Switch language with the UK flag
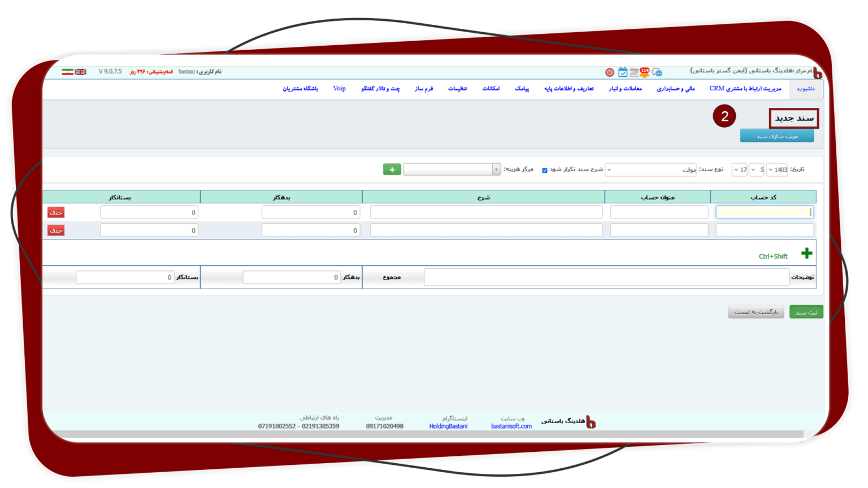The height and width of the screenshot is (488, 868). pos(81,72)
